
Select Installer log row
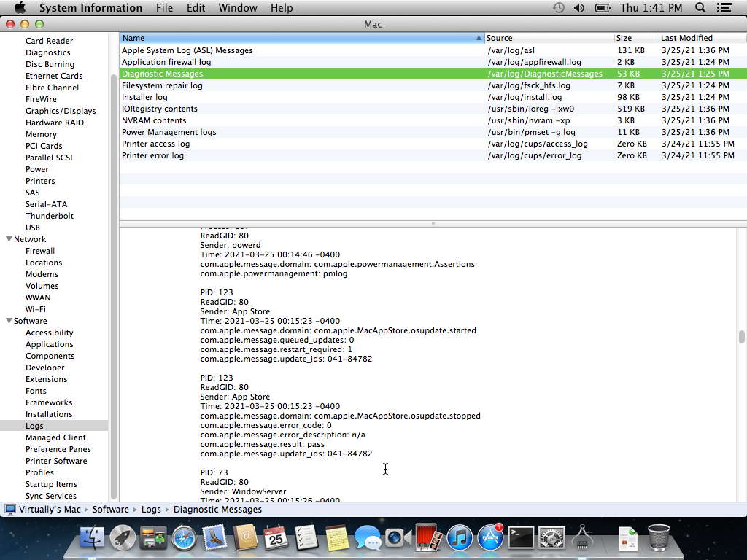coord(433,97)
